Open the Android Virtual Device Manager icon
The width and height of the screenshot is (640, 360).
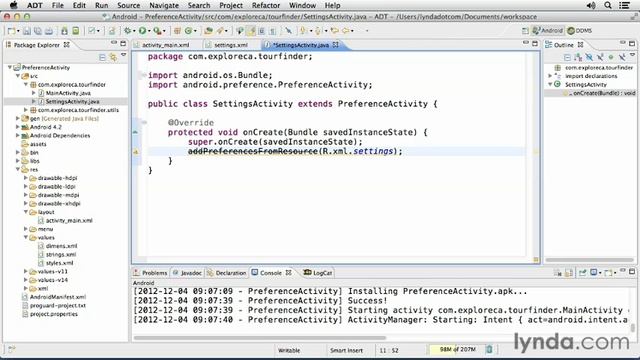click(76, 31)
